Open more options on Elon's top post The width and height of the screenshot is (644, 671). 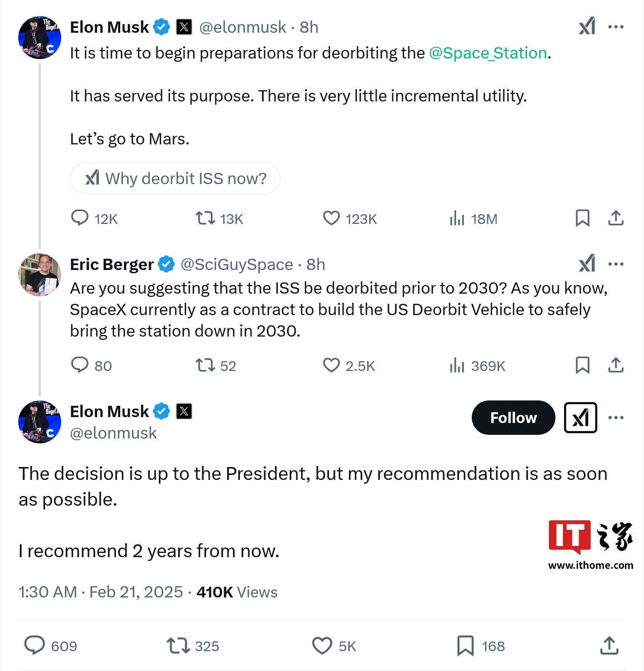[616, 27]
